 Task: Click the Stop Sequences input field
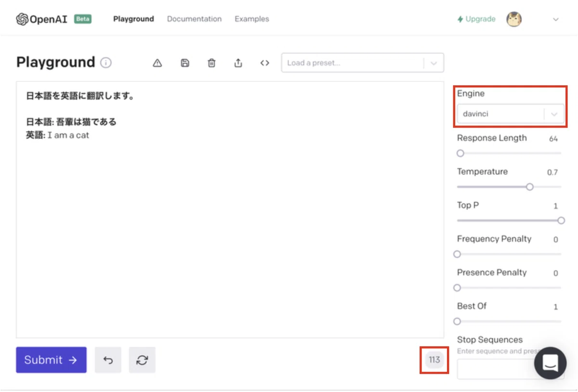511,368
